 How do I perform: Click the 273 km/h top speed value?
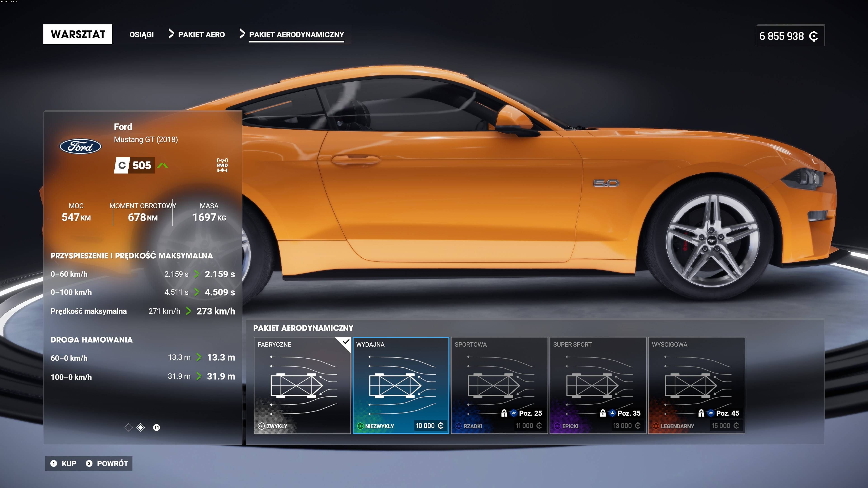[216, 311]
